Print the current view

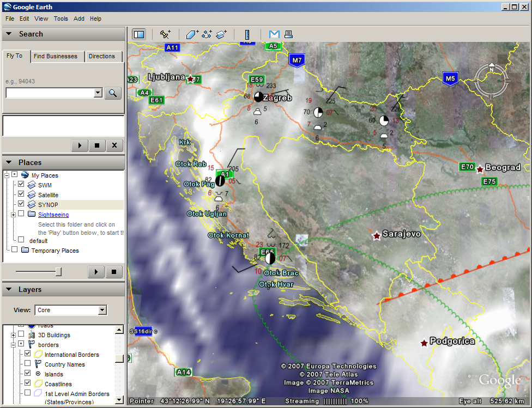click(x=288, y=34)
